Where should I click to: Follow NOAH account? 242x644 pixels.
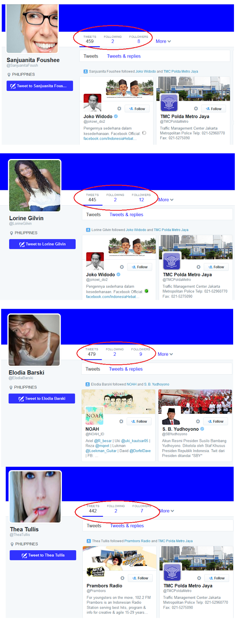[x=139, y=421]
